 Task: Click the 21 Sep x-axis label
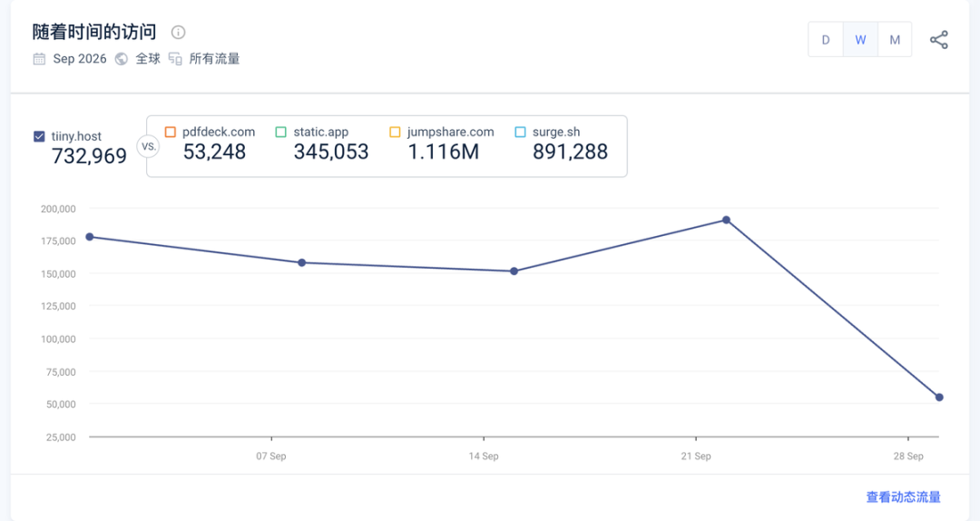coord(696,456)
